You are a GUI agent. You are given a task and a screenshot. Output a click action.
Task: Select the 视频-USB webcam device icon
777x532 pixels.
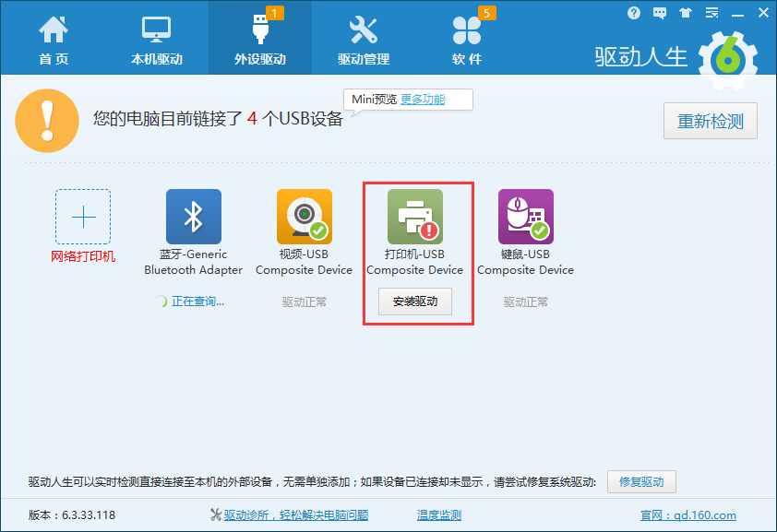[305, 217]
